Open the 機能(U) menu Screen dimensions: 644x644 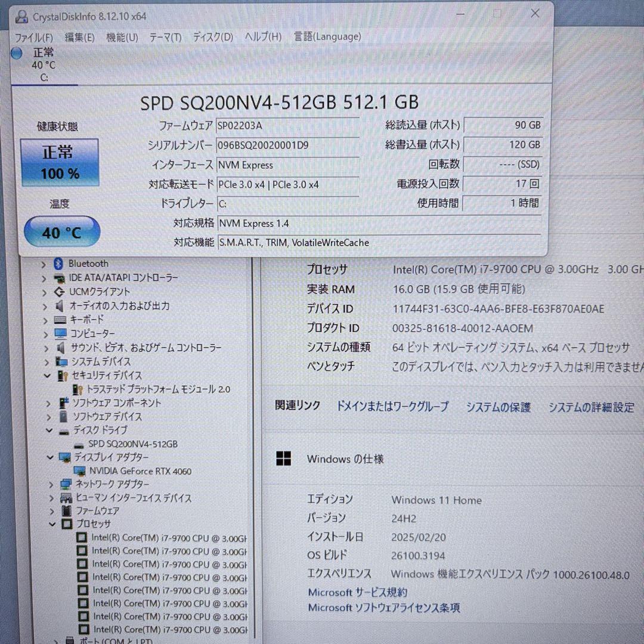click(x=122, y=38)
